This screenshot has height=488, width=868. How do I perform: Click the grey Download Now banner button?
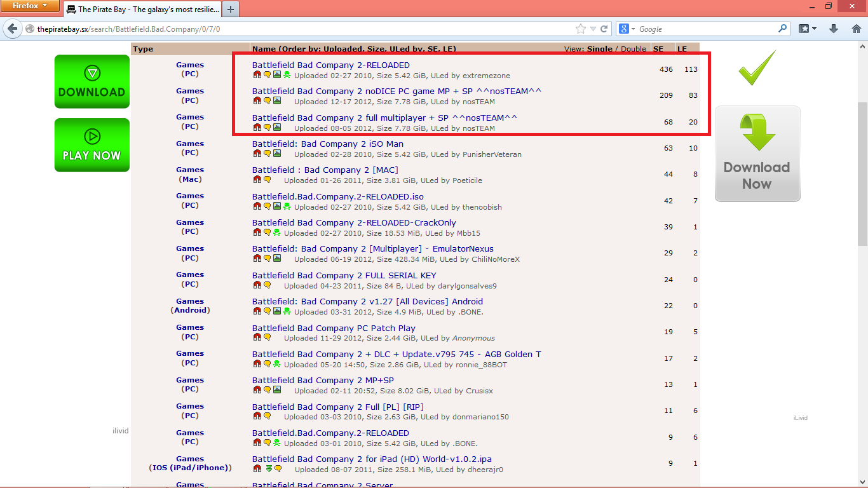click(757, 154)
